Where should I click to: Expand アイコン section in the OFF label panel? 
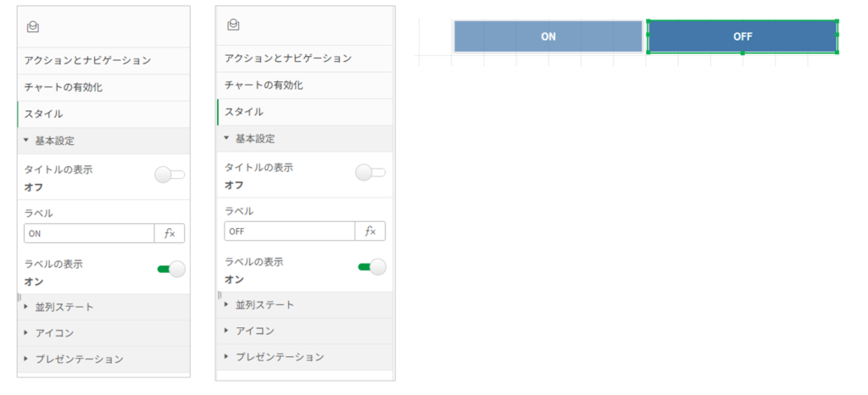[254, 331]
